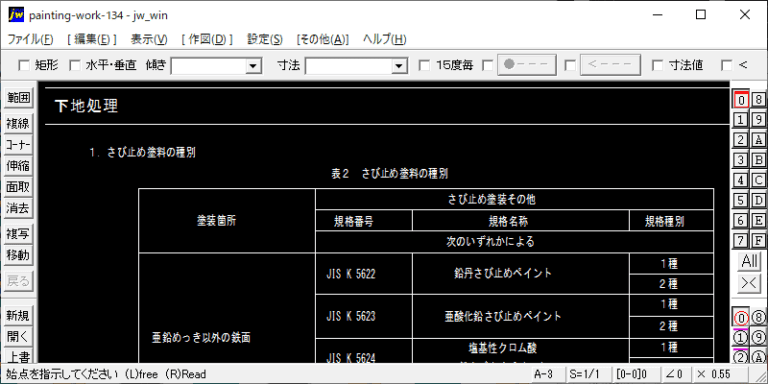The height and width of the screenshot is (384, 768).
Task: Click the layer invert × button
Action: [x=749, y=283]
